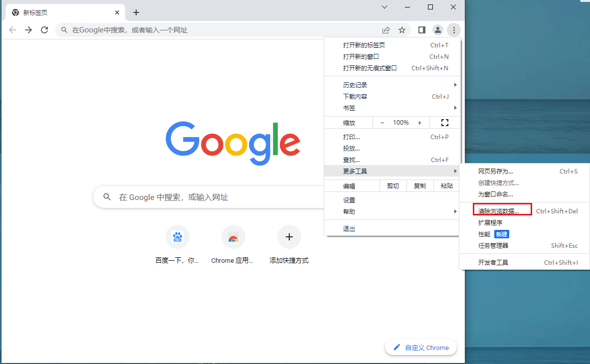Toggle fullscreen icon in zoom row

[x=445, y=123]
